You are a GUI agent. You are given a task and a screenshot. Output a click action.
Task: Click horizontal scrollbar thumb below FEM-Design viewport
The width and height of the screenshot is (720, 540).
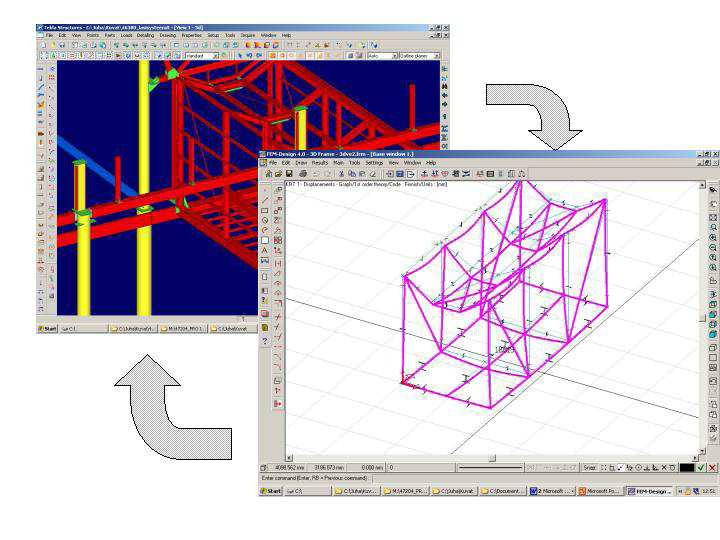[x=492, y=458]
